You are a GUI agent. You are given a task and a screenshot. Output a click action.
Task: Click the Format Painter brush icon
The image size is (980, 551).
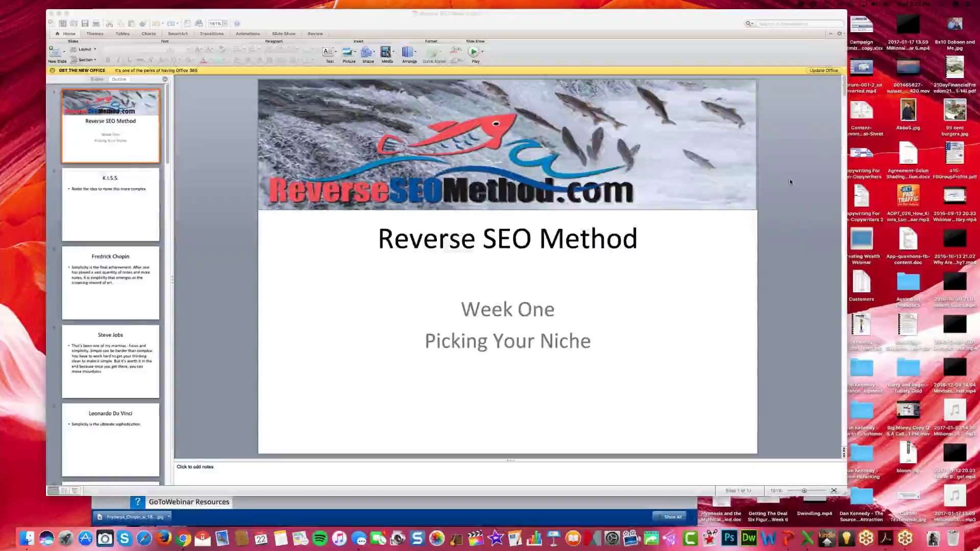point(143,23)
